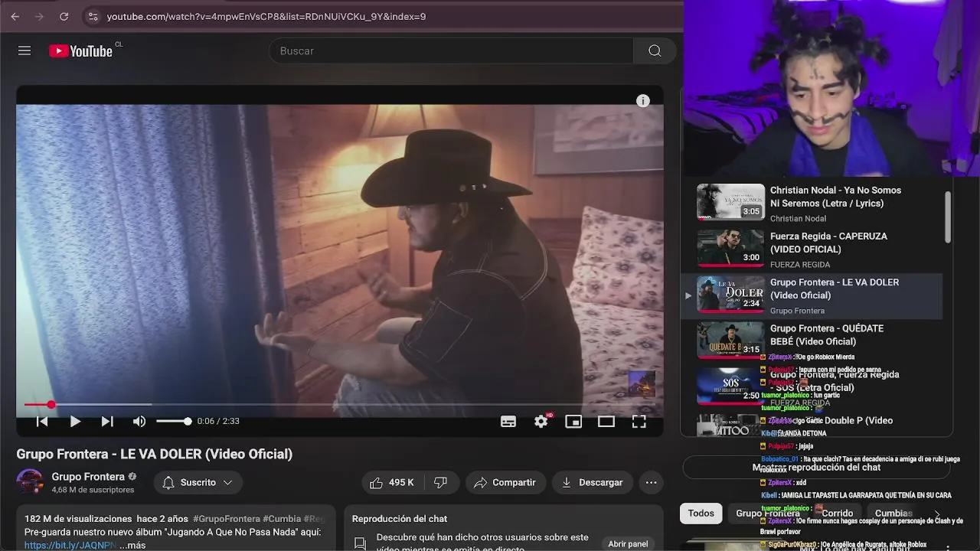The image size is (980, 551).
Task: Adjust the volume slider
Action: pyautogui.click(x=174, y=421)
